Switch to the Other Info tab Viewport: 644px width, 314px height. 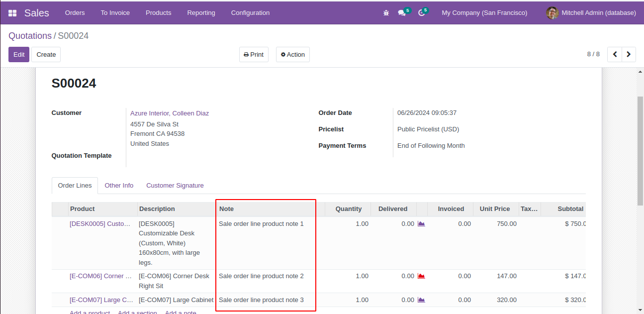click(119, 186)
